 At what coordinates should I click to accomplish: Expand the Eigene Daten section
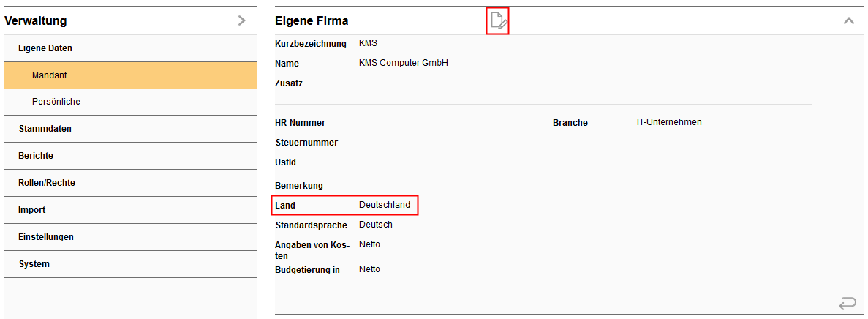pyautogui.click(x=45, y=48)
